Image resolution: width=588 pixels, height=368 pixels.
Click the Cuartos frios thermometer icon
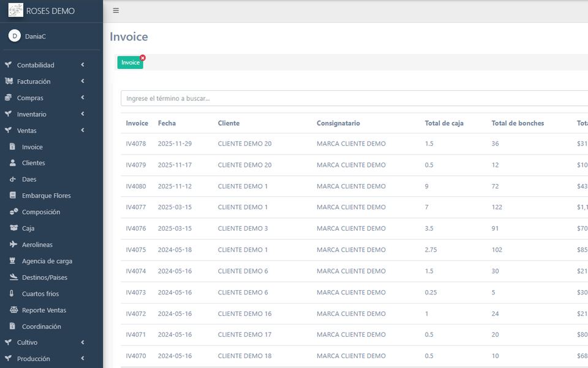click(x=12, y=293)
